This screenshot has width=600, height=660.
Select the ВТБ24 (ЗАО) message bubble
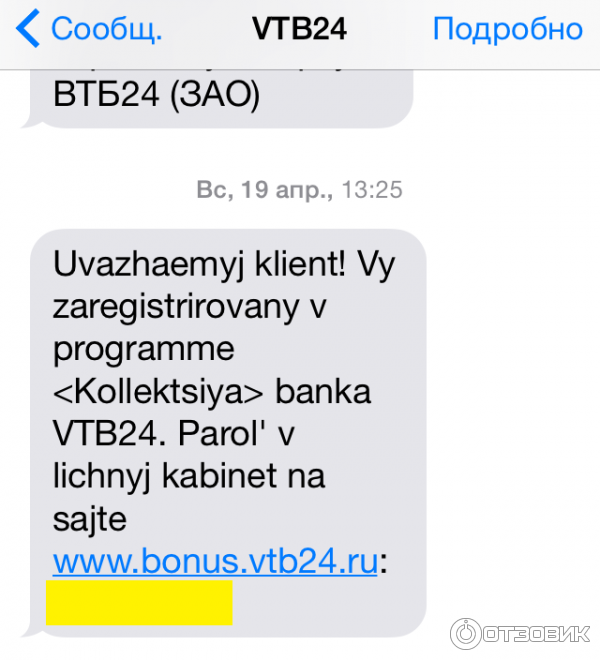(221, 99)
